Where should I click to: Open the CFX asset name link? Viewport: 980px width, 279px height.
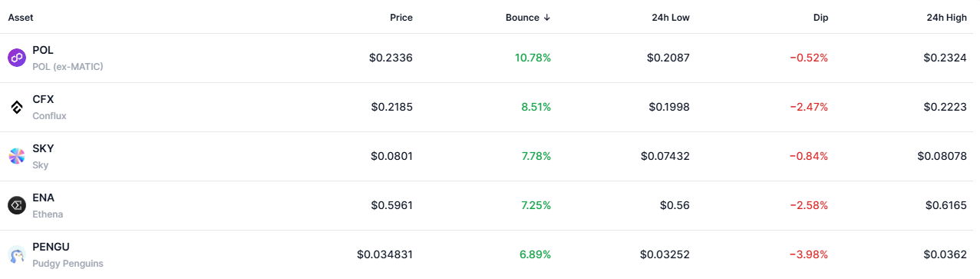coord(43,100)
